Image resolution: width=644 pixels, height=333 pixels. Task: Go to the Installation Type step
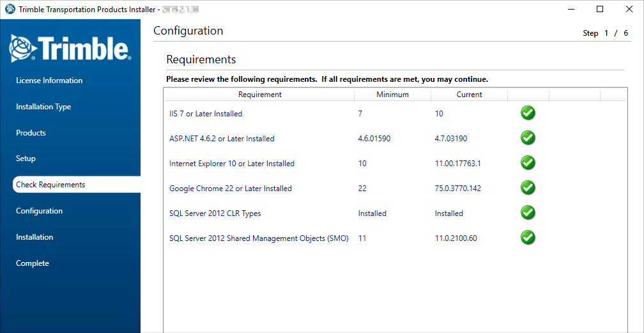[43, 107]
